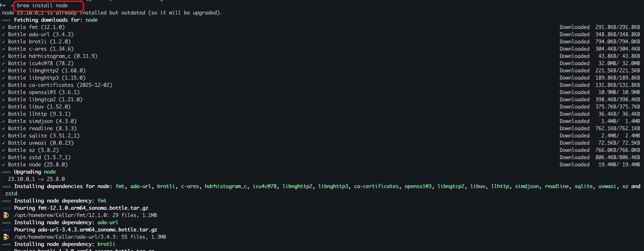Click the beer mug icon before Cellar/ada-url path

click(x=5, y=236)
